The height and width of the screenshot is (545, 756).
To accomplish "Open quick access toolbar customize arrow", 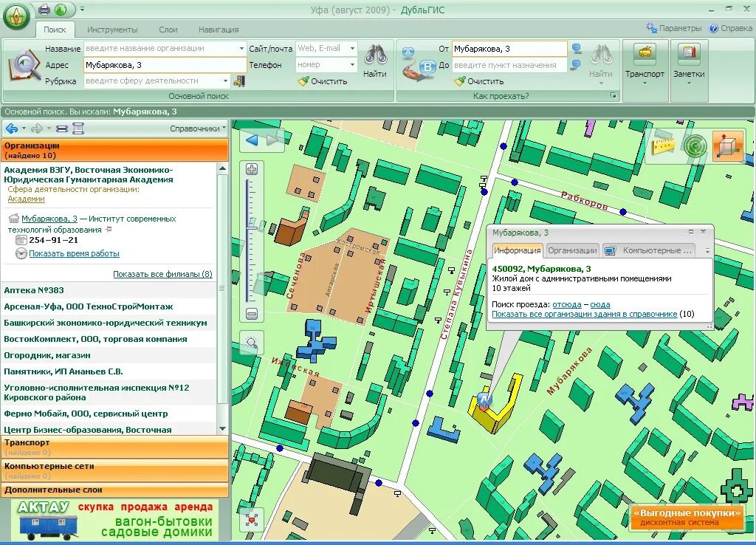I will pos(83,9).
